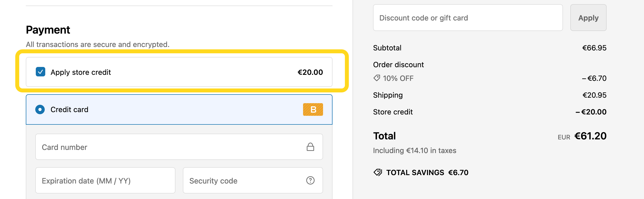Click the €66.95 subtotal value
Viewport: 644px width, 199px height.
(x=594, y=48)
